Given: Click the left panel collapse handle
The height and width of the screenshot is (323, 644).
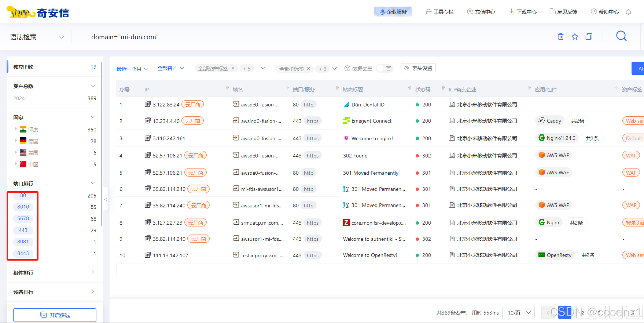Looking at the screenshot, I should (106, 199).
